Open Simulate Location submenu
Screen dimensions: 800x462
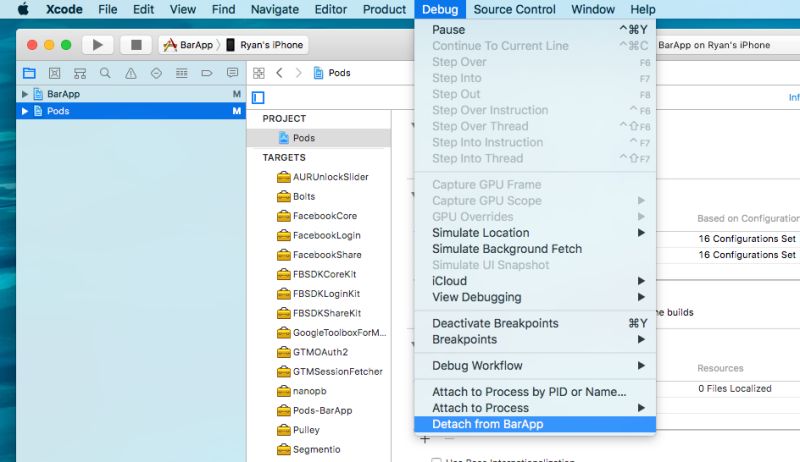tap(535, 233)
